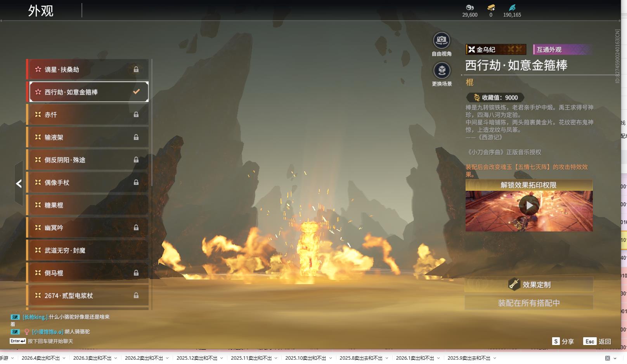Click the collection value 9000 badge icon

pos(476,98)
